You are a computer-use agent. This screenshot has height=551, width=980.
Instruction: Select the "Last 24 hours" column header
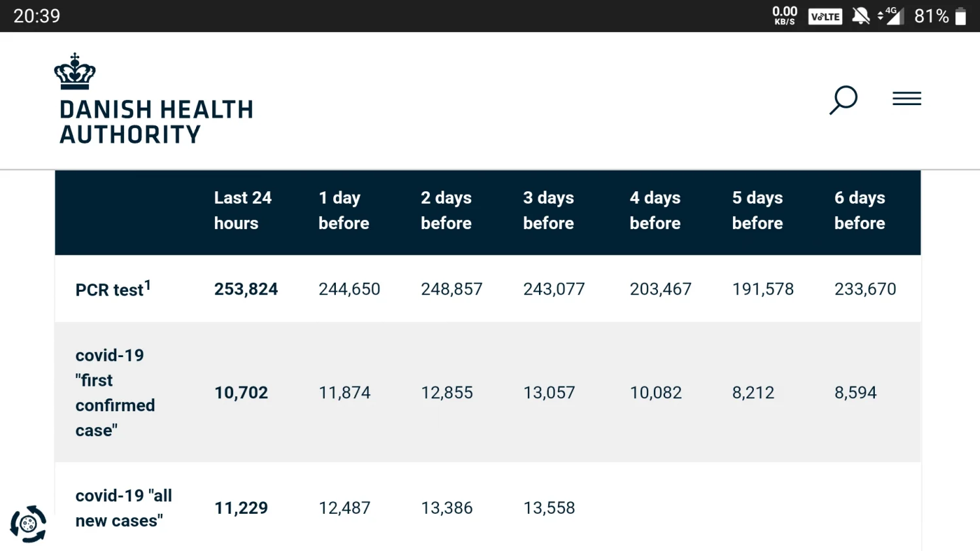click(x=242, y=210)
